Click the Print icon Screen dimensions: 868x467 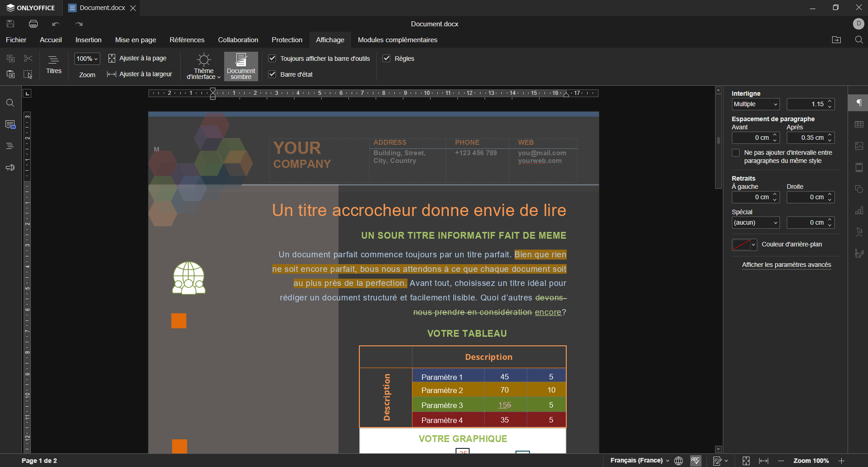tap(33, 24)
